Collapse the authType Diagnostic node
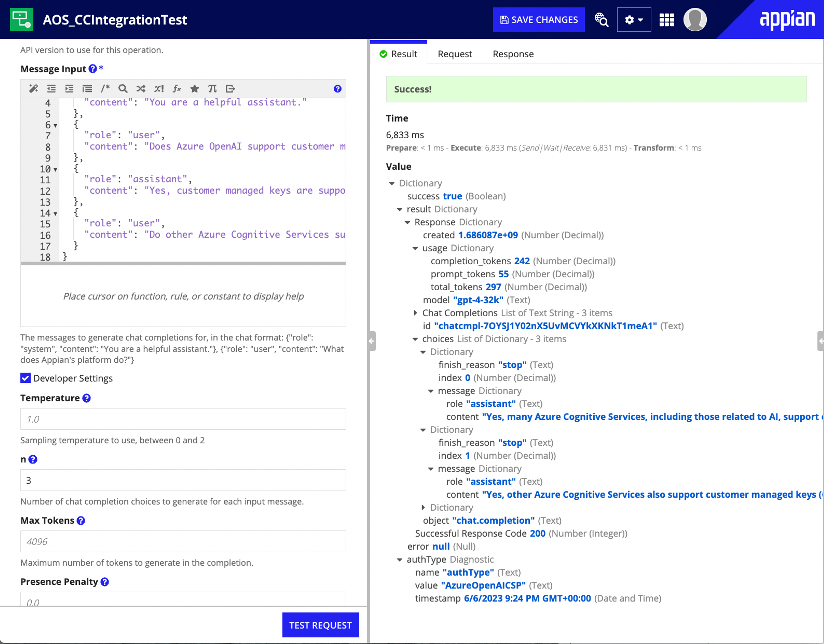Screen dimensions: 824x644 point(400,559)
